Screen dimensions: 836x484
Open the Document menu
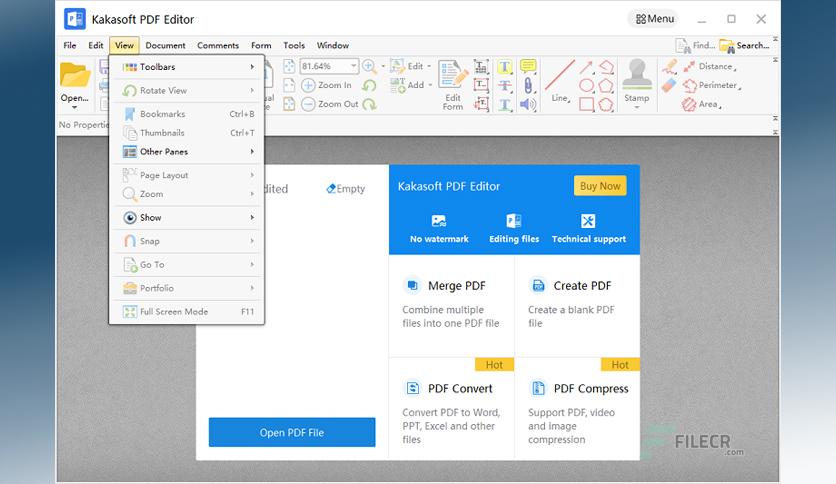(x=165, y=46)
